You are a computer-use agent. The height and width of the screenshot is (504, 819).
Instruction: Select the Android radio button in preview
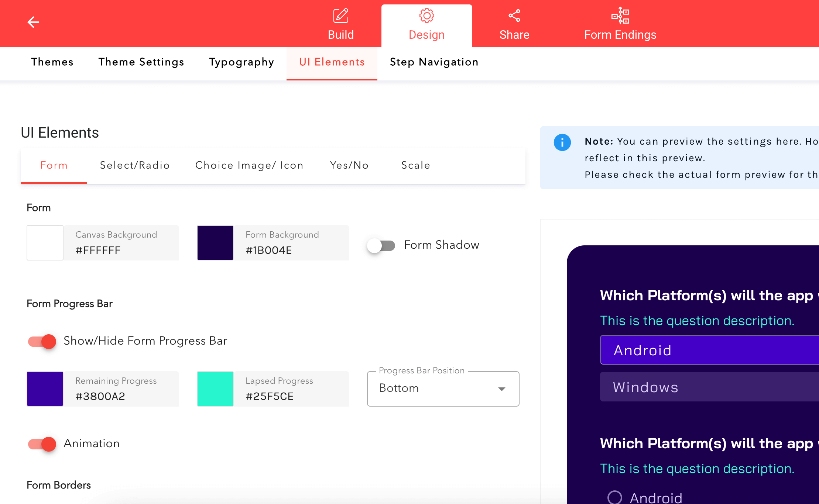pyautogui.click(x=615, y=497)
